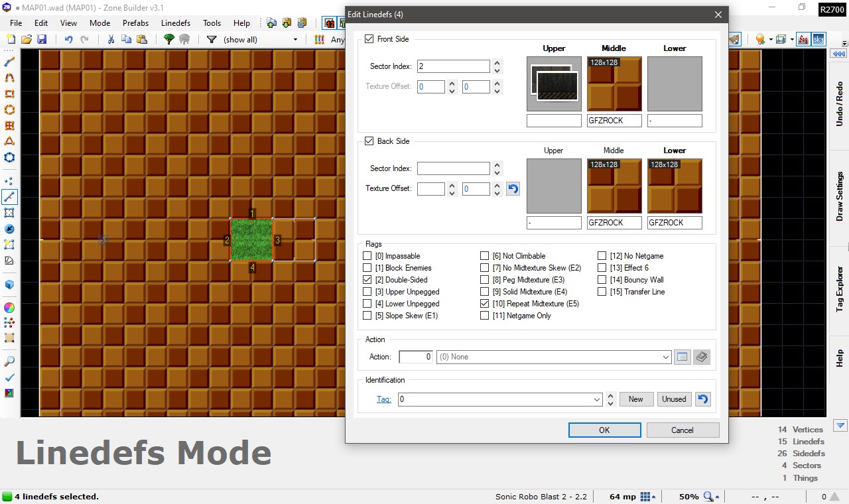This screenshot has height=504, width=849.
Task: Disable Repeat Midtexture (E5) flag
Action: [x=486, y=304]
